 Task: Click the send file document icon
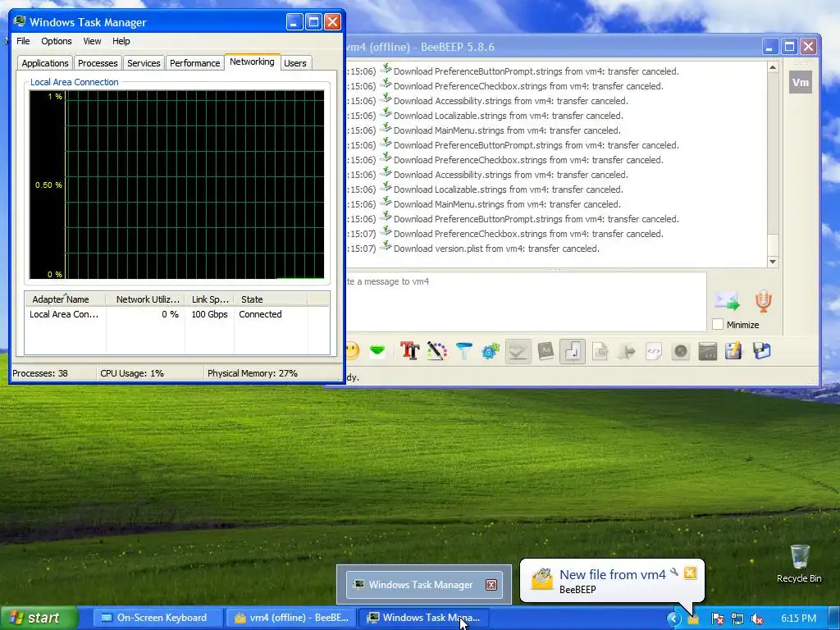[x=600, y=351]
